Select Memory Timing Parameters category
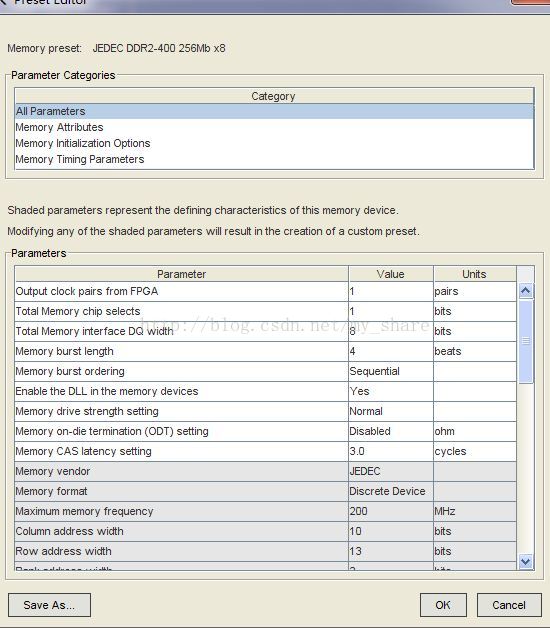Viewport: 550px width, 628px height. pos(274,159)
